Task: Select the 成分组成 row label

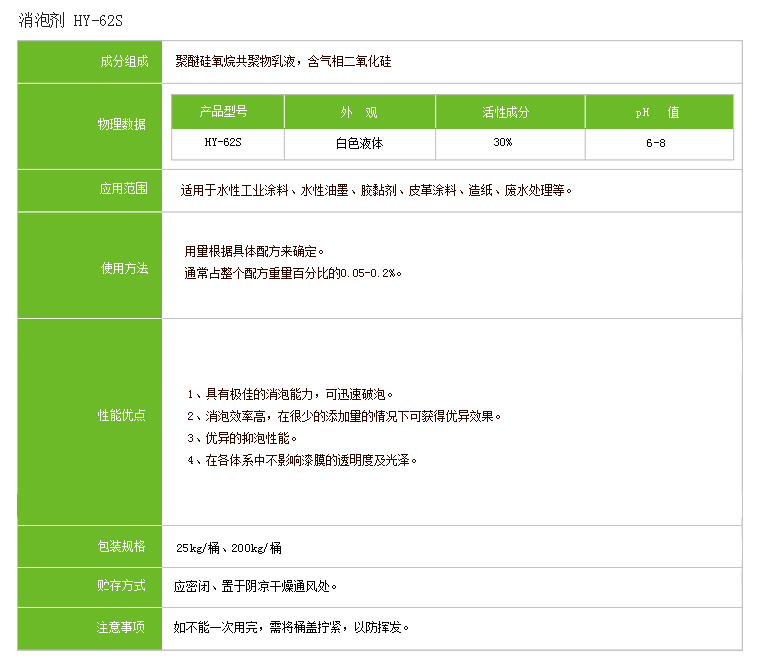Action: 123,62
